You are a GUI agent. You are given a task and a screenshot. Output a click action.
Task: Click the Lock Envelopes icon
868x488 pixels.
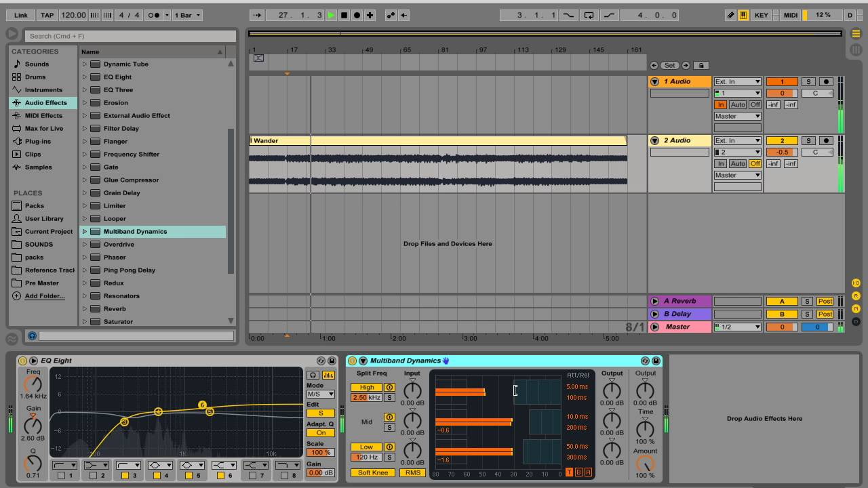[701, 65]
